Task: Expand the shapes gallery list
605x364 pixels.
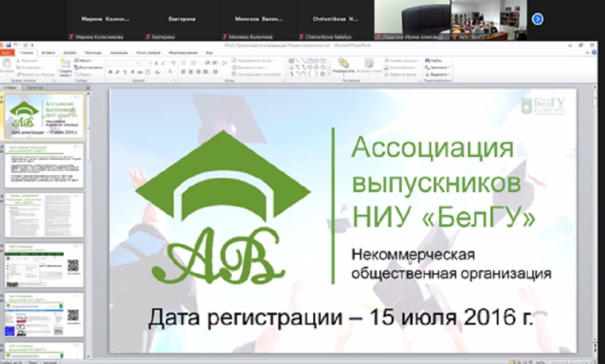Action: pyautogui.click(x=327, y=74)
